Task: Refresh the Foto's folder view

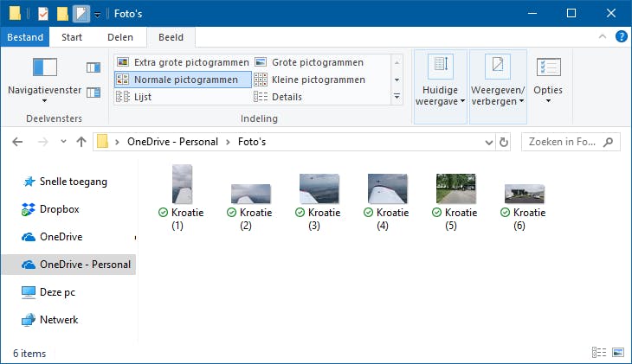Action: click(x=504, y=142)
